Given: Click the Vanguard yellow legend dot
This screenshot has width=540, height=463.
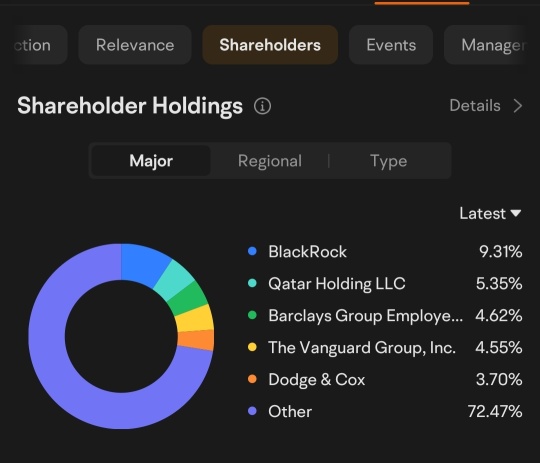Looking at the screenshot, I should click(x=252, y=347).
